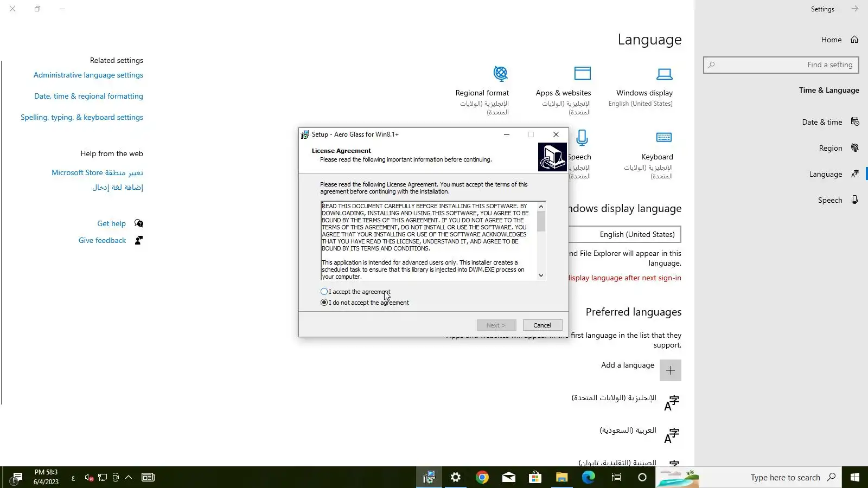Click the taskbar search magnifier icon
Screen dimensions: 868x488
(x=831, y=477)
